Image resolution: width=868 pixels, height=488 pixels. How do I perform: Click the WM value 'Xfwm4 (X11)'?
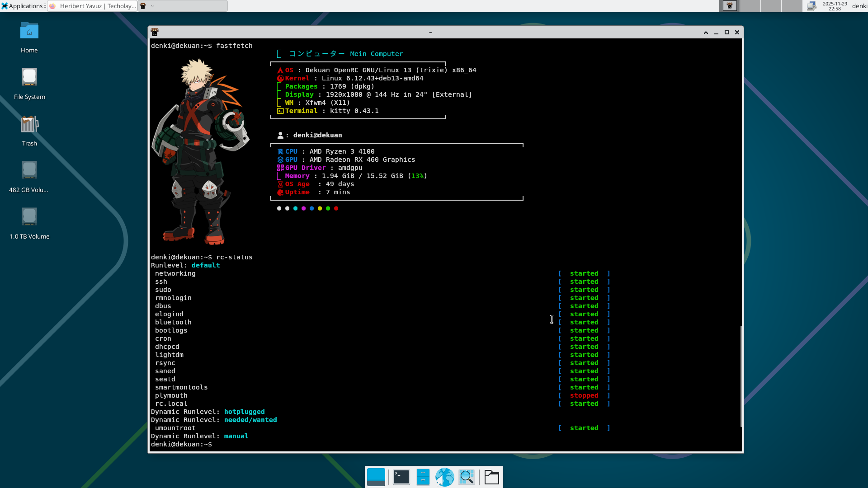(x=327, y=103)
